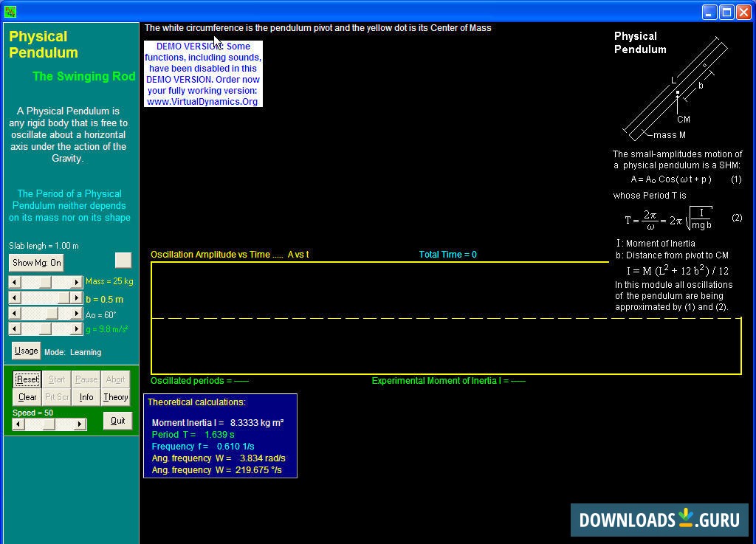The image size is (756, 544).
Task: Quit the Physical Pendulum program
Action: tap(117, 421)
